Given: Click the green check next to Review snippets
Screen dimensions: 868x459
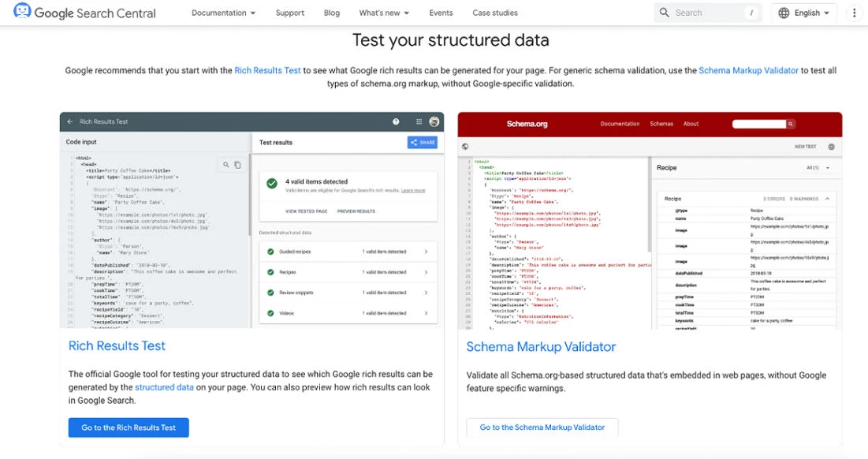Looking at the screenshot, I should [x=270, y=293].
